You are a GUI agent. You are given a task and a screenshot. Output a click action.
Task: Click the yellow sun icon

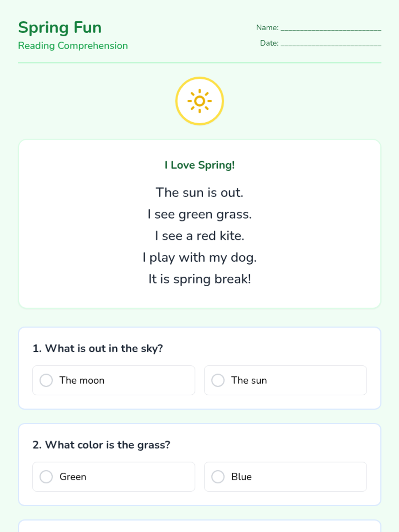pos(199,101)
